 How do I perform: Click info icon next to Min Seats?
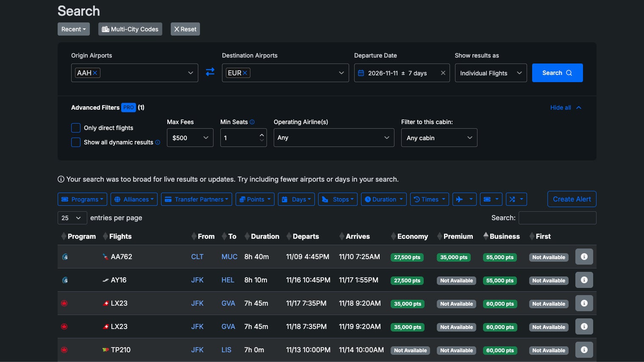point(252,122)
